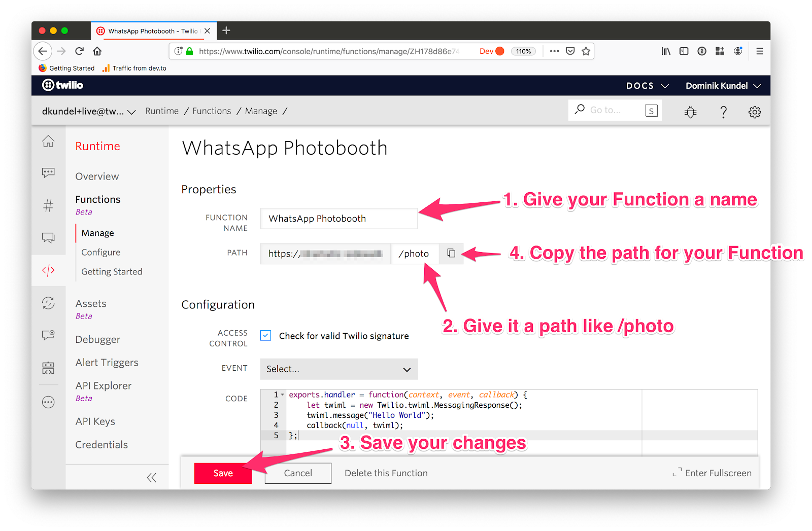Open console settings gear icon
This screenshot has width=812, height=531.
(x=755, y=112)
